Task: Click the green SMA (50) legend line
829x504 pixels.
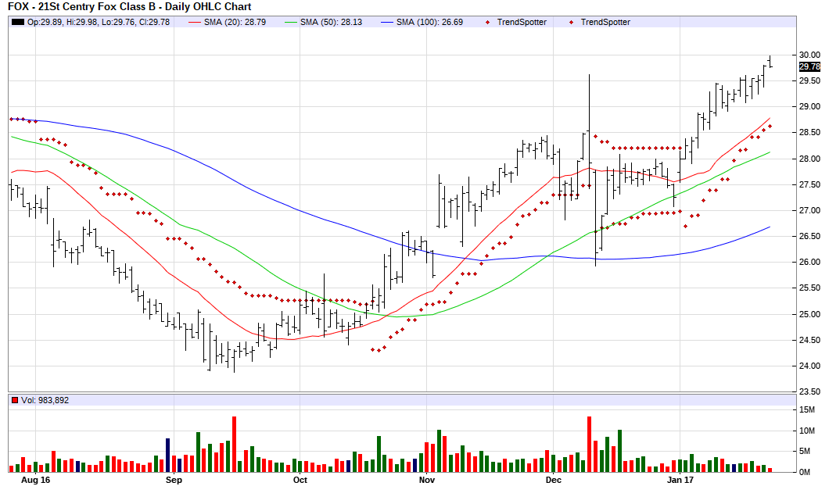Action: click(x=291, y=22)
